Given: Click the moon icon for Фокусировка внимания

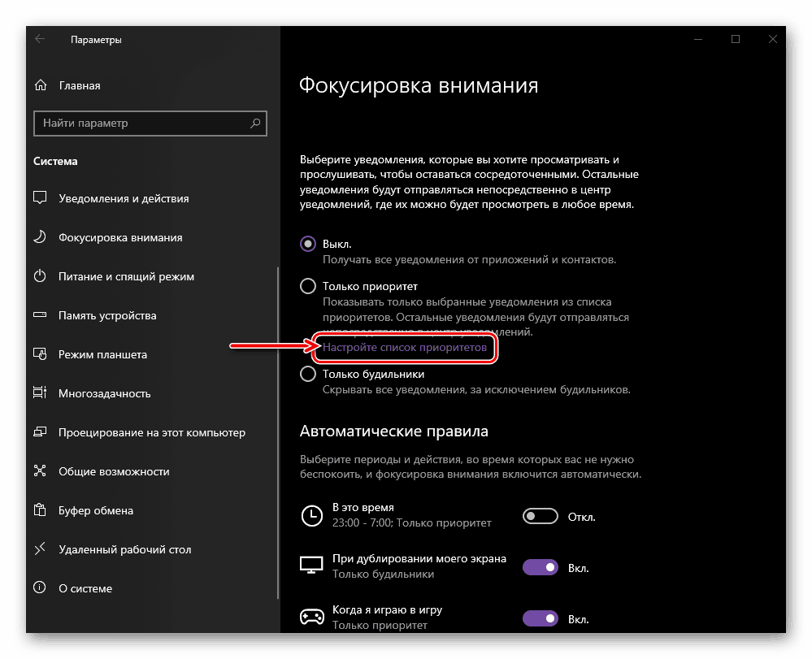Looking at the screenshot, I should click(40, 237).
